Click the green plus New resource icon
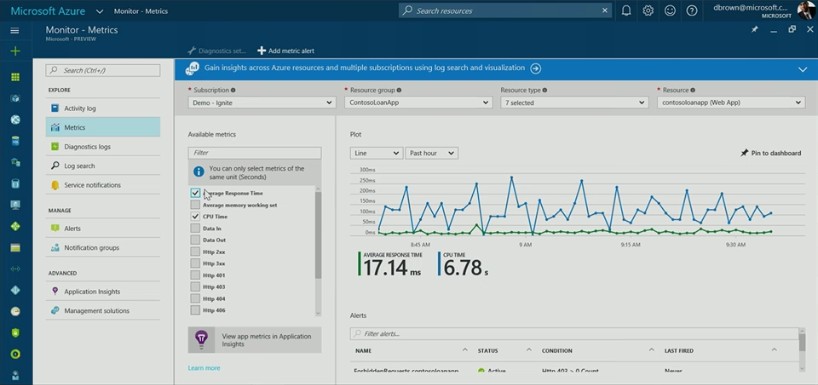This screenshot has height=385, width=818. [x=15, y=51]
